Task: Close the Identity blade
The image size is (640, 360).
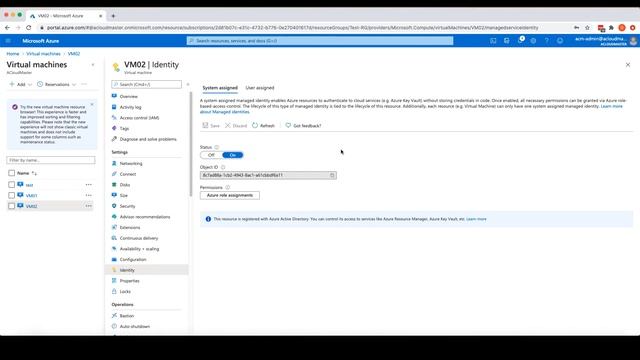Action: click(x=628, y=65)
